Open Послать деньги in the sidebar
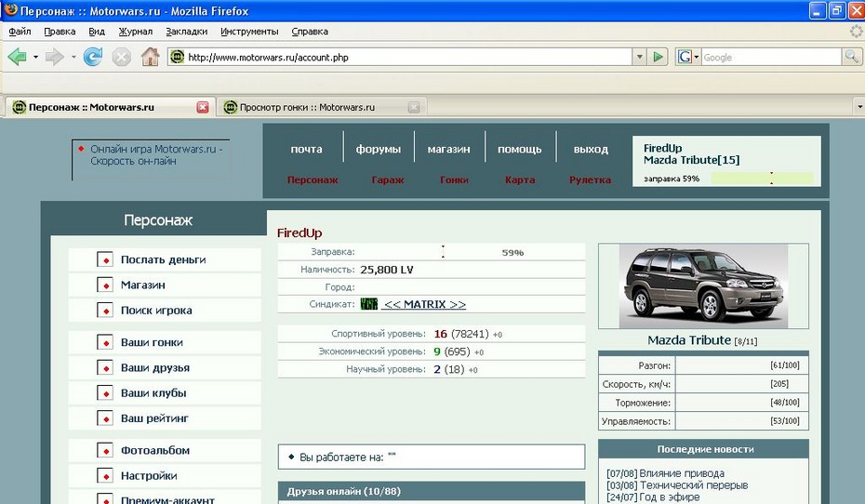Screen dimensions: 865x504 (x=164, y=259)
